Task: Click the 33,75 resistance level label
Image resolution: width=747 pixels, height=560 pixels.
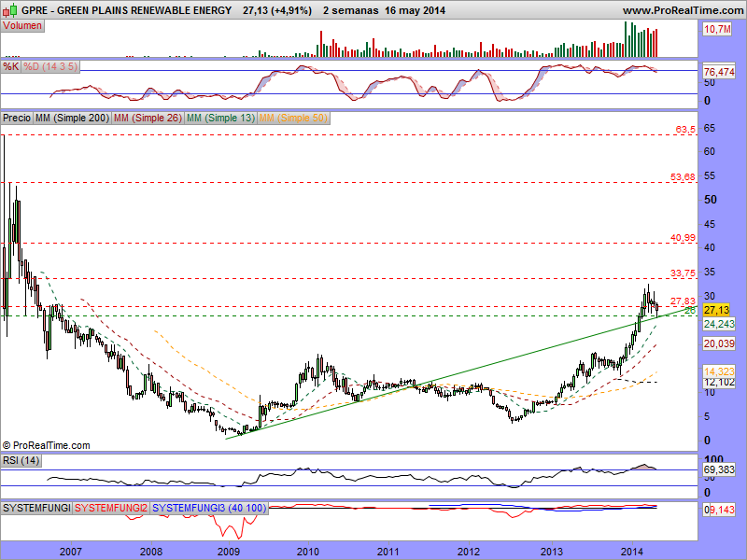Action: tap(683, 273)
